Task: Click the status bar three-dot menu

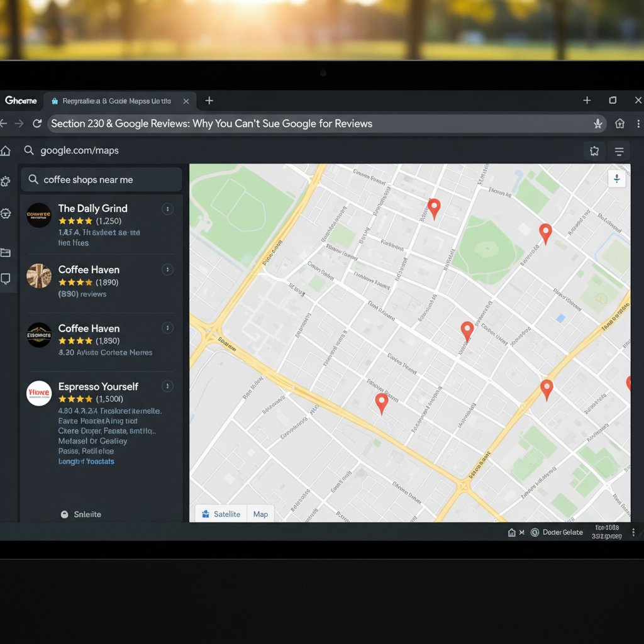Action: point(633,532)
